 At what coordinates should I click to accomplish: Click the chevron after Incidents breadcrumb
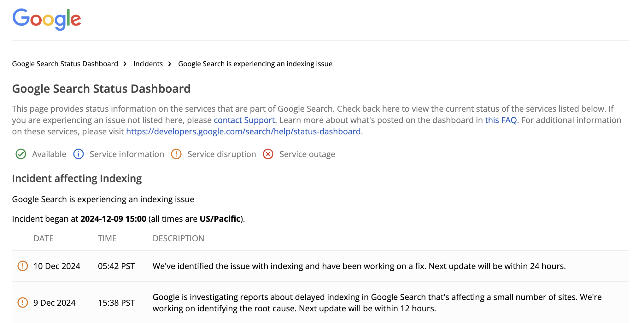[x=170, y=64]
